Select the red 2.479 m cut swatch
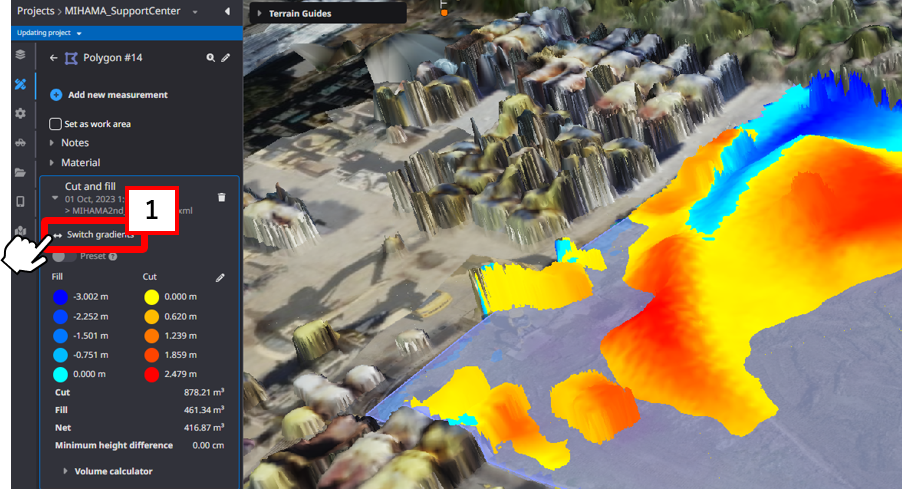 pos(150,374)
